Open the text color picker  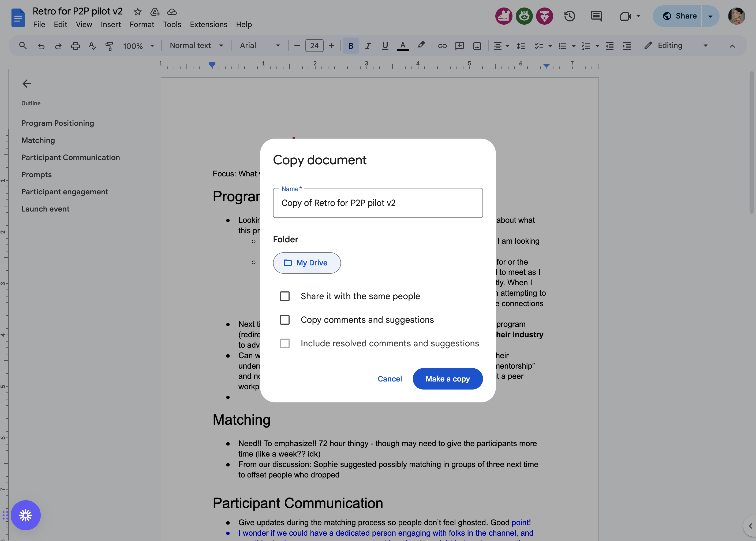point(402,46)
